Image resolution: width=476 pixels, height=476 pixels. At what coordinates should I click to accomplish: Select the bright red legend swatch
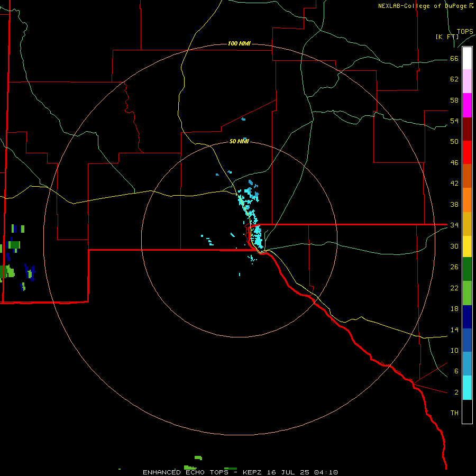point(467,152)
